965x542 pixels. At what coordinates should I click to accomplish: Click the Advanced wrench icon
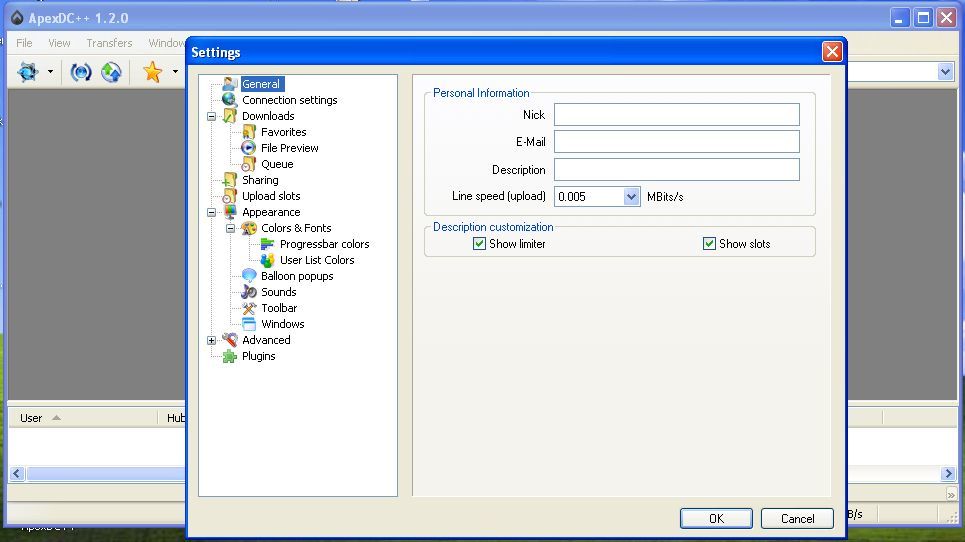230,340
